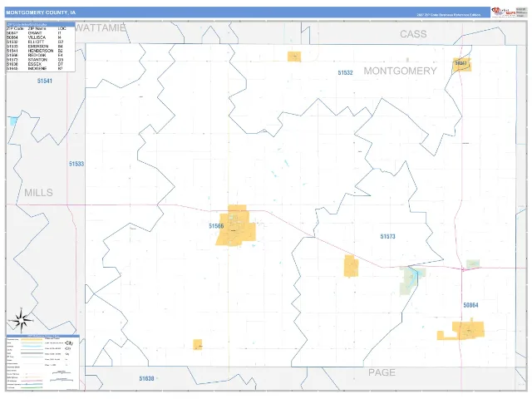Viewport: 532px width, 399px height.
Task: Click the 51532 ZIP code label
Action: tap(346, 72)
